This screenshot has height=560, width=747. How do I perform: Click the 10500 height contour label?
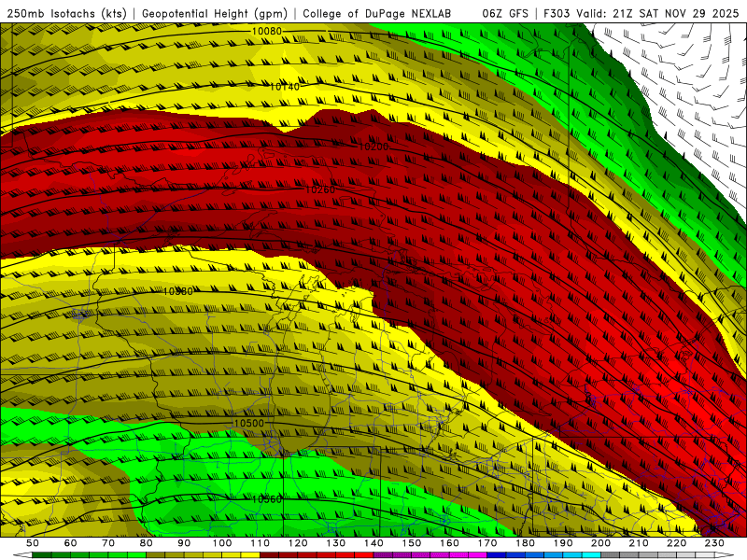248,424
